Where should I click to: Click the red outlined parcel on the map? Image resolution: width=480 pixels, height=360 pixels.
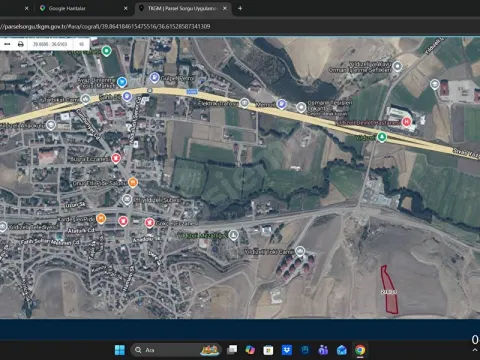click(x=389, y=290)
